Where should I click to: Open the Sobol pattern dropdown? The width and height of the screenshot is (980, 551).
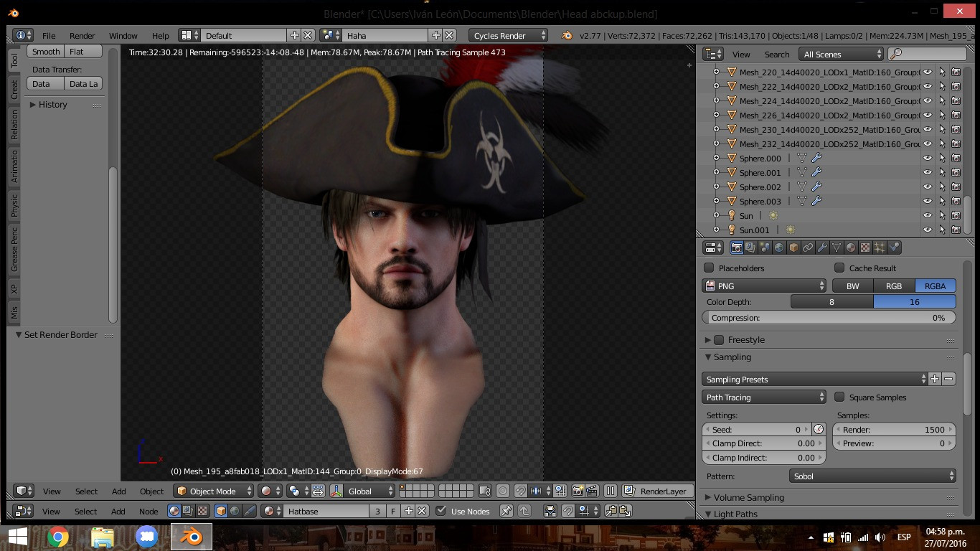[872, 476]
